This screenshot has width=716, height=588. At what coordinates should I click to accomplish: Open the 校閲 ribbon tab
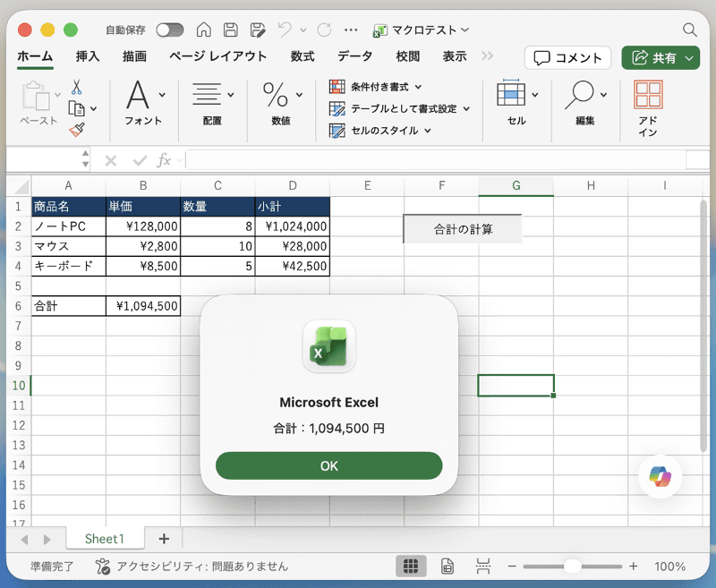(408, 56)
